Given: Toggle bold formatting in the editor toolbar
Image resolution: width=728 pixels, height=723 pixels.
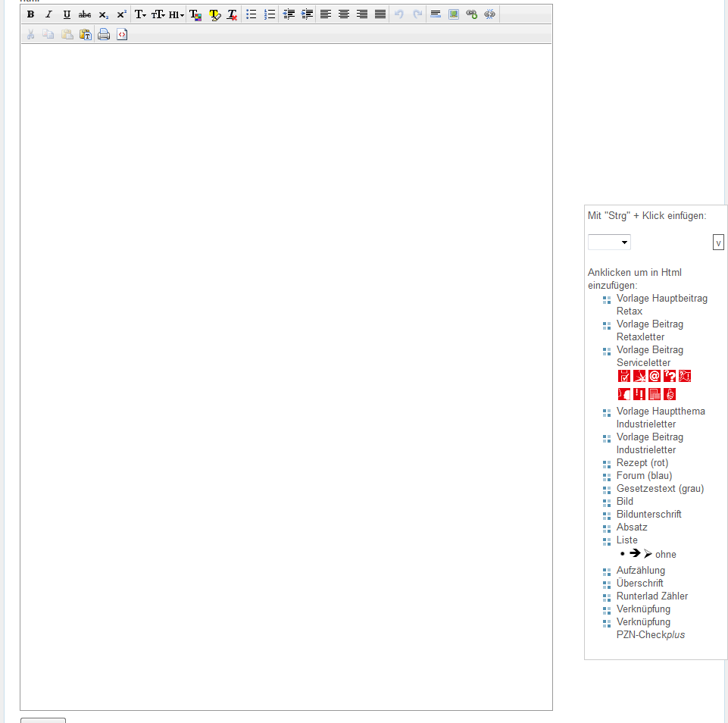Looking at the screenshot, I should click(30, 14).
